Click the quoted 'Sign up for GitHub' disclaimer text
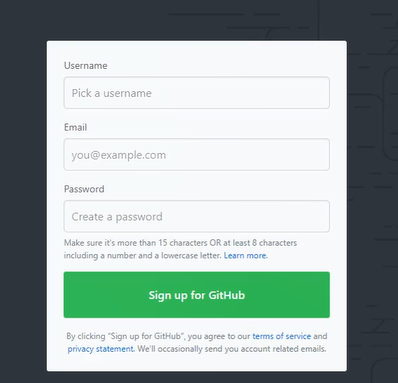This screenshot has height=383, width=398. [x=146, y=336]
